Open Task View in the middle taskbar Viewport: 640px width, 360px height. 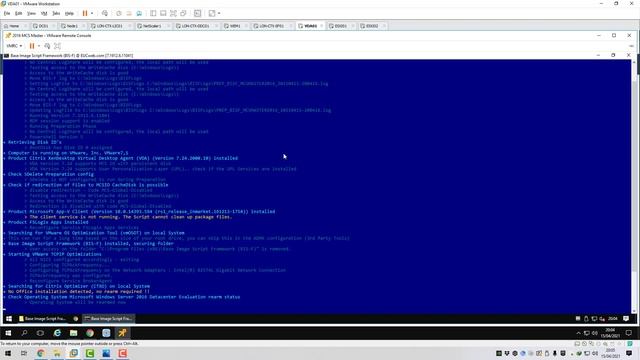(40, 333)
